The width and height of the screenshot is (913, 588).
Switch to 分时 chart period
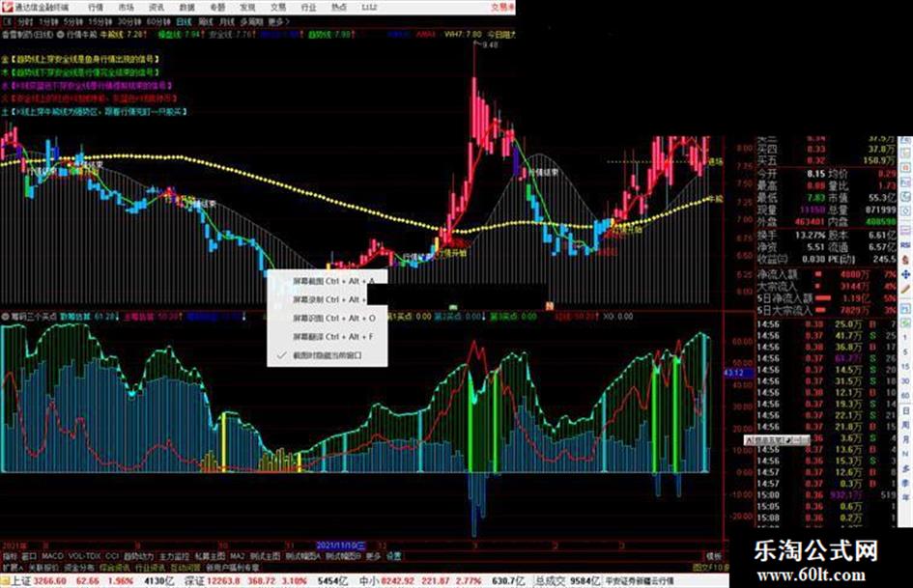pos(25,21)
